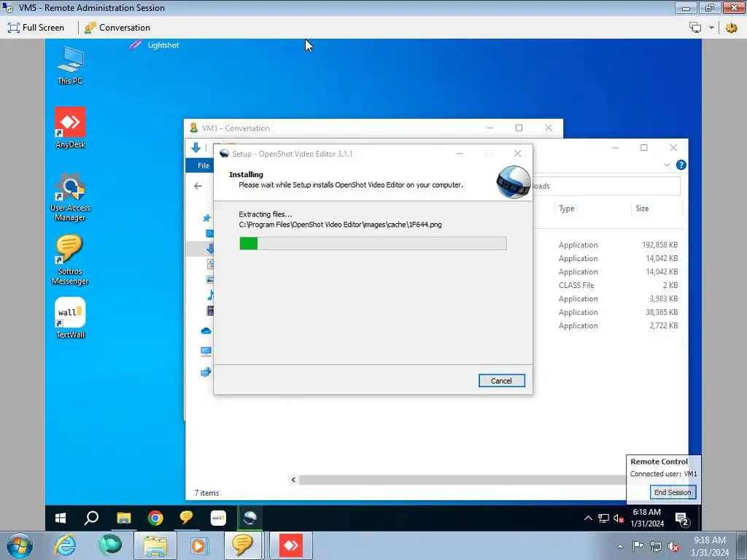
Task: Expand the monitor dropdown arrow
Action: pos(711,28)
